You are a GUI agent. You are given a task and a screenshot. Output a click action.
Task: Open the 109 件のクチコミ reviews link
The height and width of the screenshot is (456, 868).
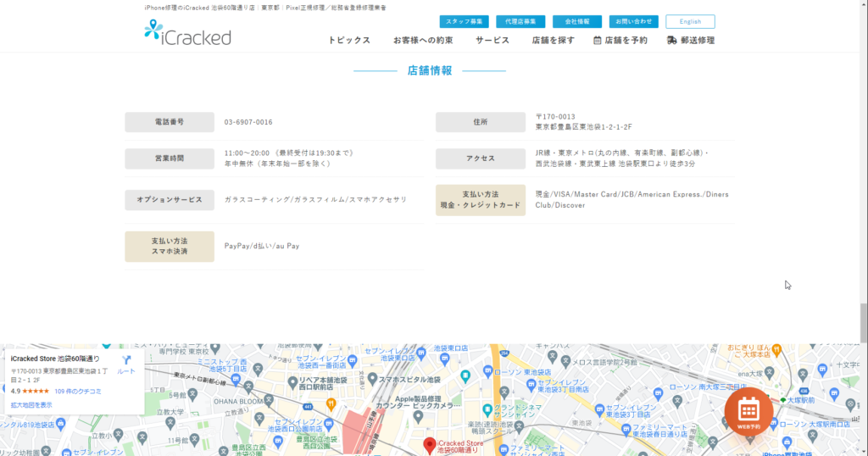(x=78, y=392)
